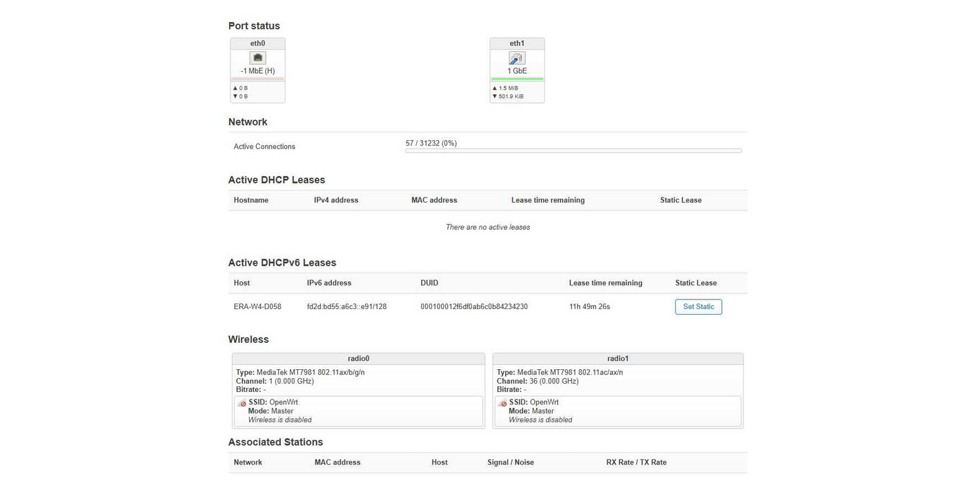Screen dimensions: 980x483
Task: Click the active connections progress bar
Action: [x=574, y=150]
